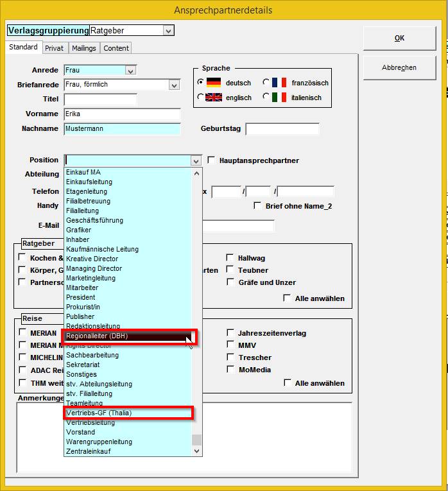The width and height of the screenshot is (448, 491).
Task: Select Einkauf MA from Position list
Action: point(128,172)
